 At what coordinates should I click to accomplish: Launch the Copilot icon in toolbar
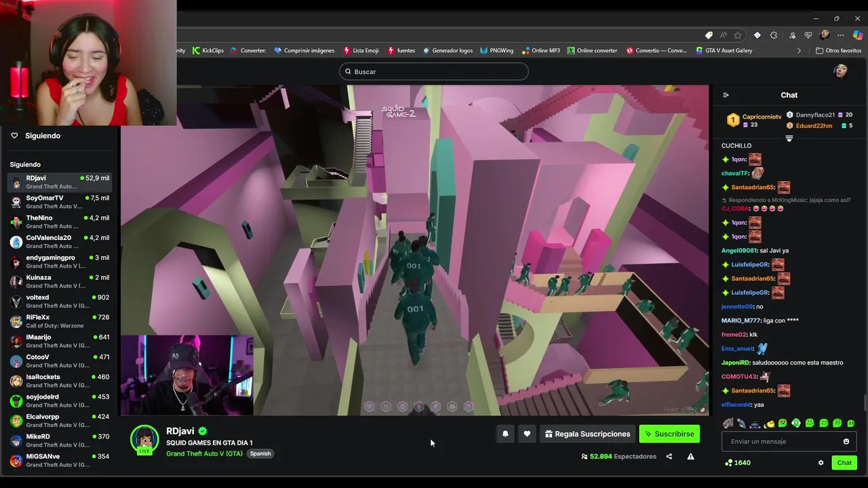[x=858, y=35]
